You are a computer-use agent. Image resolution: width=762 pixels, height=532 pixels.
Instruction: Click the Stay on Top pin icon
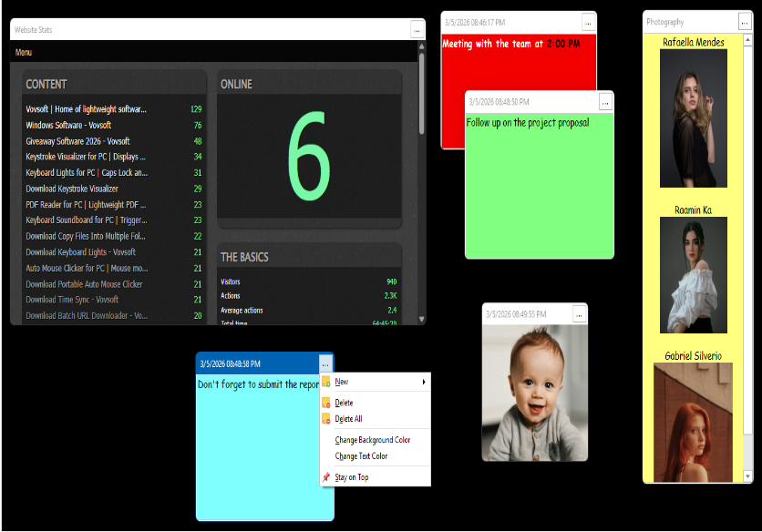tap(326, 477)
